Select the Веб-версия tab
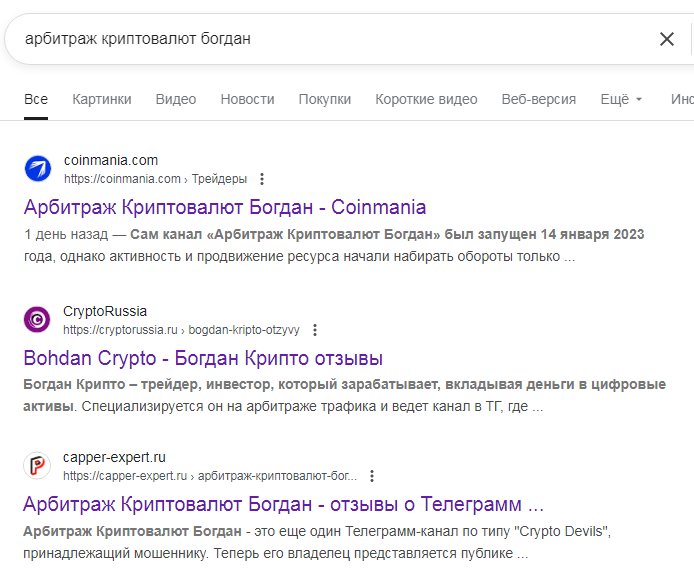The image size is (694, 574). point(538,99)
